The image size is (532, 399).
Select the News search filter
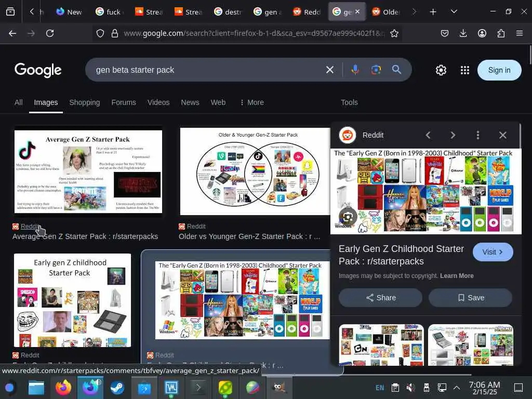(190, 102)
